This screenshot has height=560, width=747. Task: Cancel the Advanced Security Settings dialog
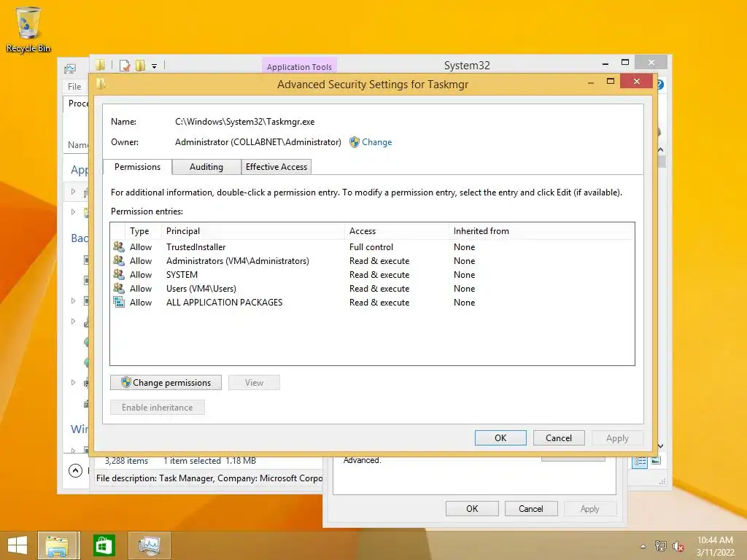click(x=558, y=437)
